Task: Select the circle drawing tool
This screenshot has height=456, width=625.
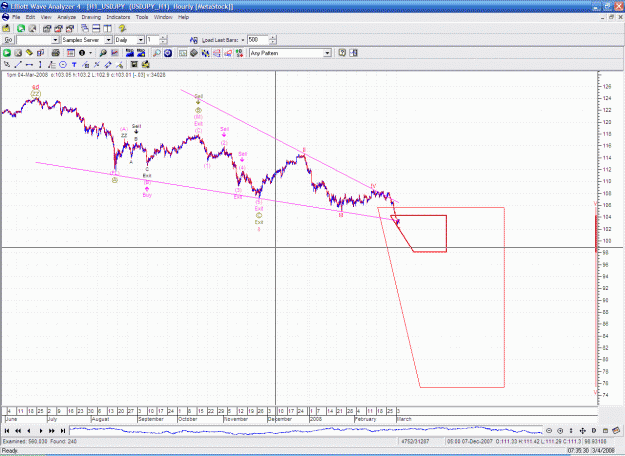Action: [x=63, y=65]
